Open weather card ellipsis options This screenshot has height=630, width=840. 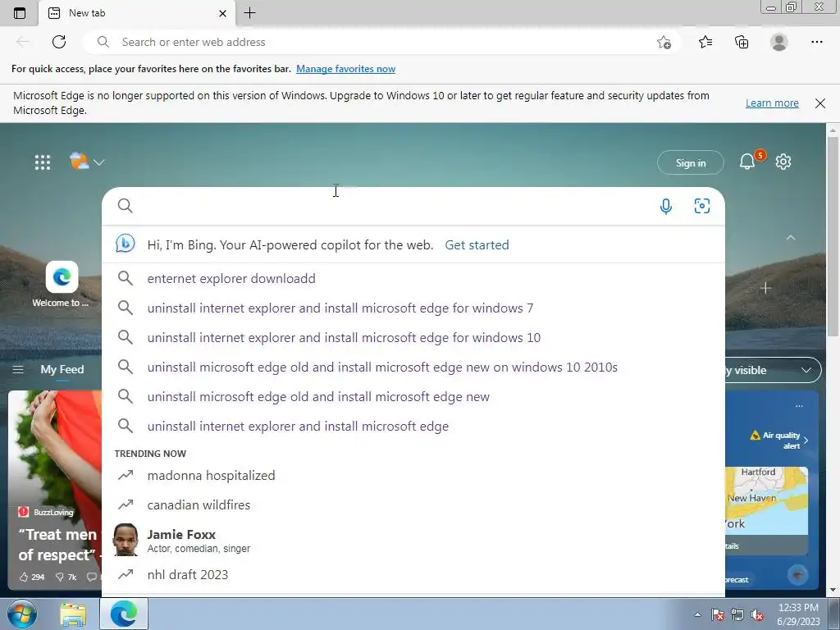tap(799, 405)
